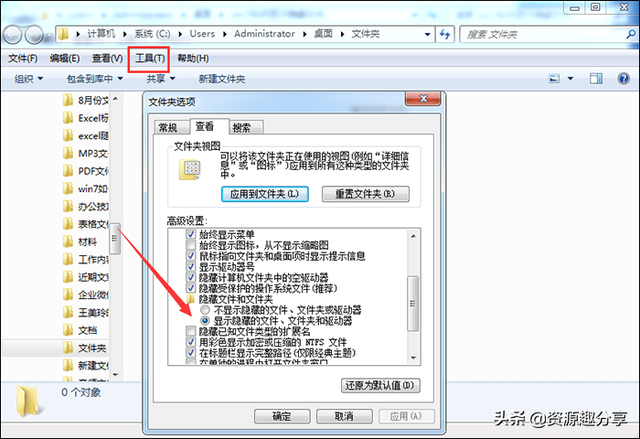Click the Forward navigation arrow button

click(x=34, y=35)
